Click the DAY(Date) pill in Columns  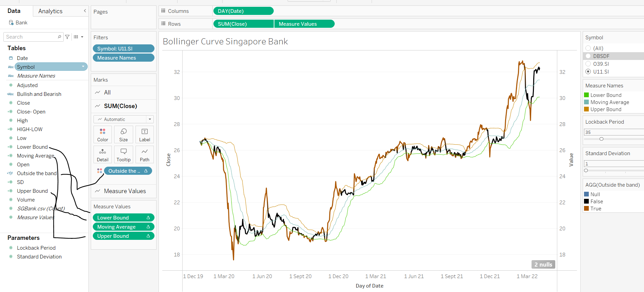point(243,11)
